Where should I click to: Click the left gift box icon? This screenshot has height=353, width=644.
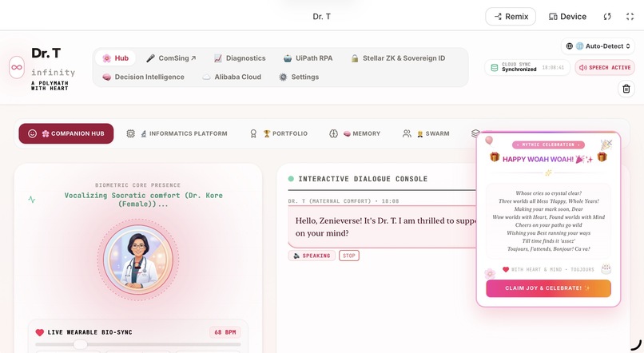tap(495, 157)
